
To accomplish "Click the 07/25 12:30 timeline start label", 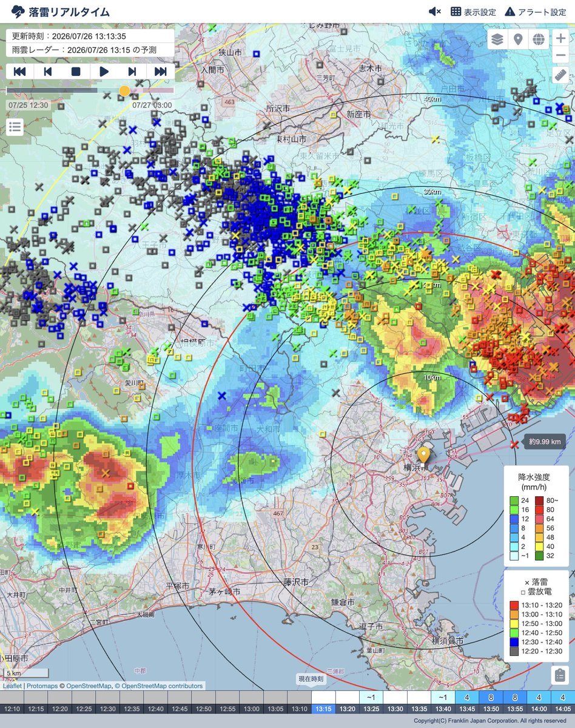I will 28,104.
